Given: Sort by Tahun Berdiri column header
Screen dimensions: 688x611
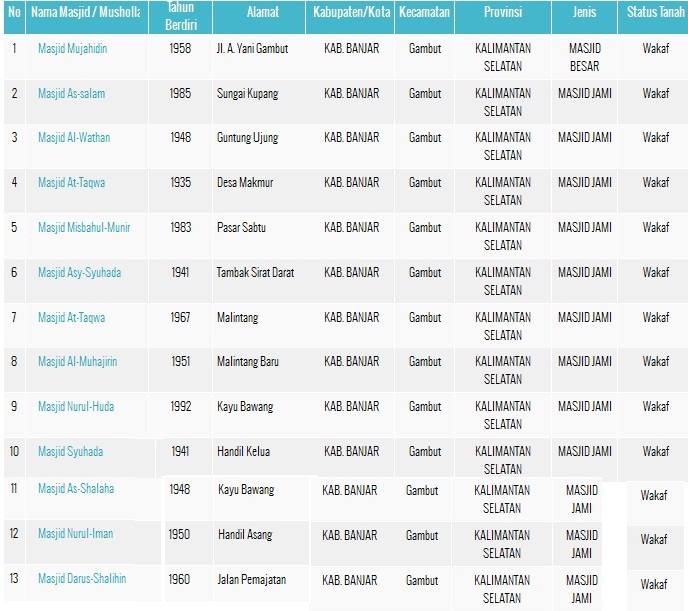Looking at the screenshot, I should [x=181, y=17].
